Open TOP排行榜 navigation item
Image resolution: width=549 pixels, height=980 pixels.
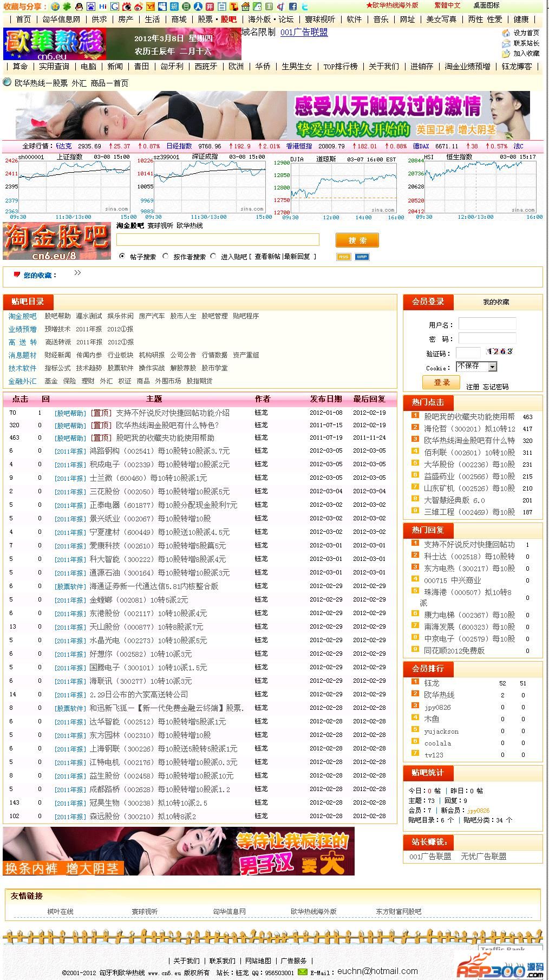[341, 67]
